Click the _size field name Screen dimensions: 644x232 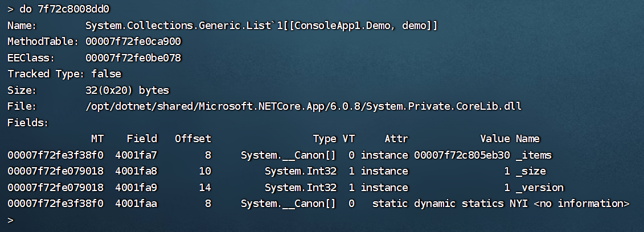tap(531, 171)
